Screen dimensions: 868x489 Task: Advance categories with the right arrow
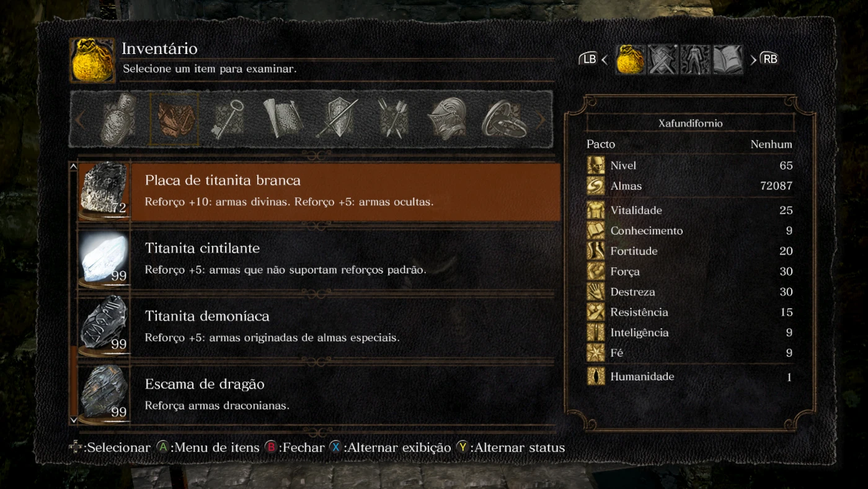point(541,120)
